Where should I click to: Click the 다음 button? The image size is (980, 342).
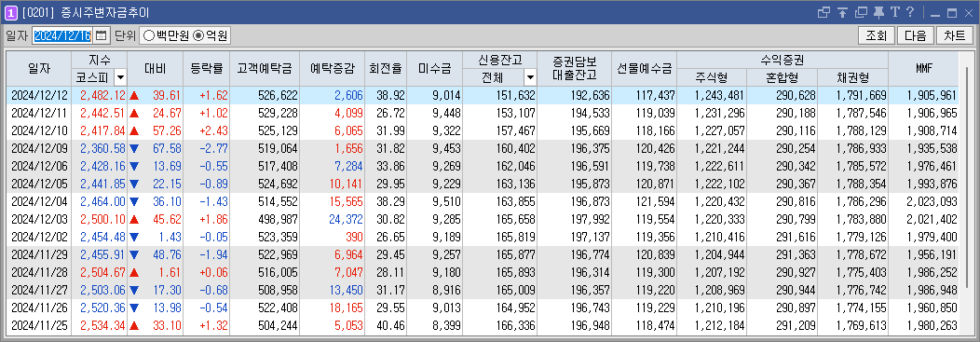916,35
